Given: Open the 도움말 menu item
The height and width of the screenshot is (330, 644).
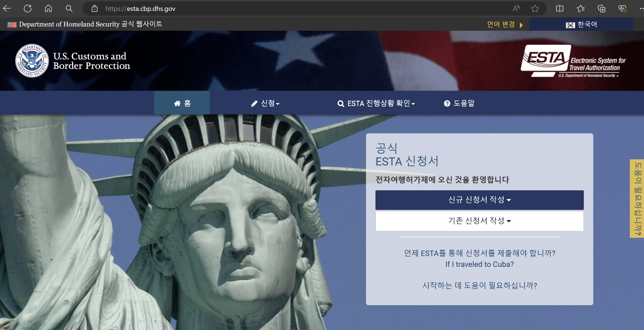Looking at the screenshot, I should [459, 103].
